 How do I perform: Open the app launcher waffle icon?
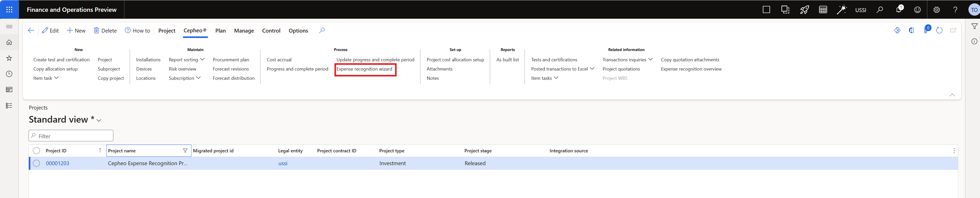tap(9, 9)
